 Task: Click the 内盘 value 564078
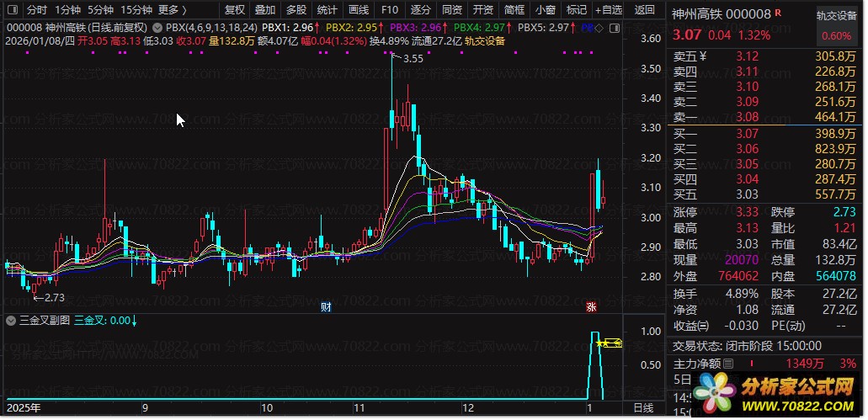835,275
